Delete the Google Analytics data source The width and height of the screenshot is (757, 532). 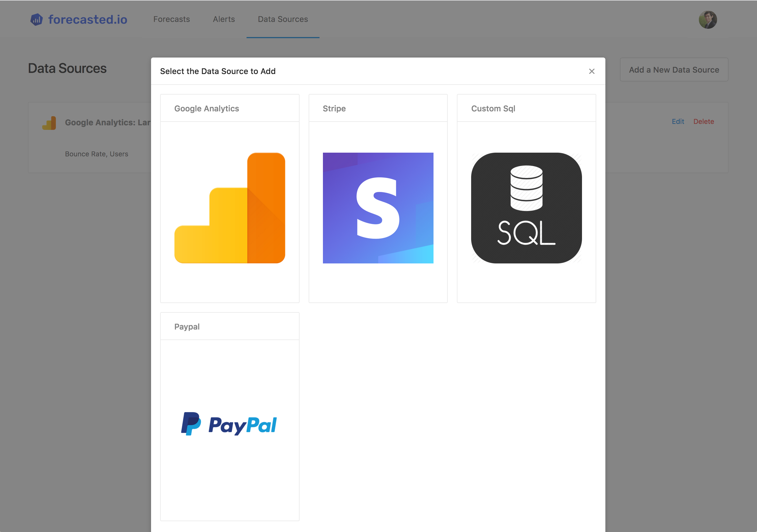(703, 122)
